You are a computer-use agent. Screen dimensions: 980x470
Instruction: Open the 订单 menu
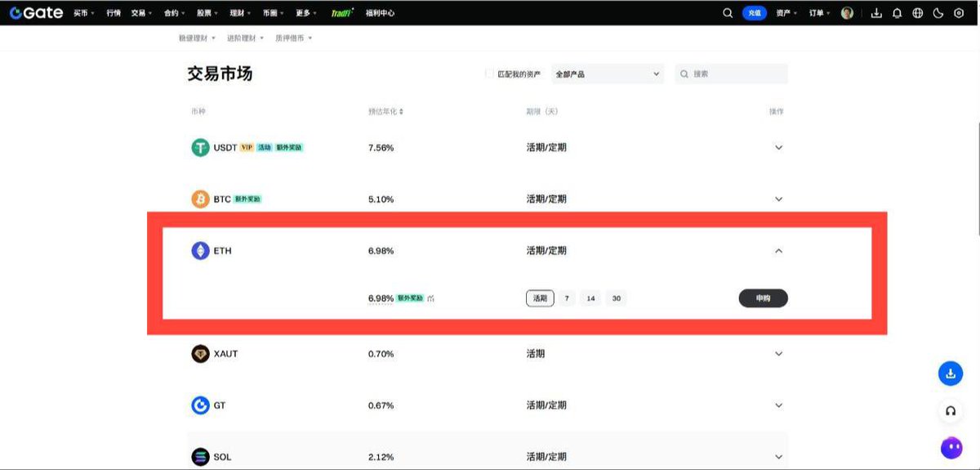(x=821, y=13)
